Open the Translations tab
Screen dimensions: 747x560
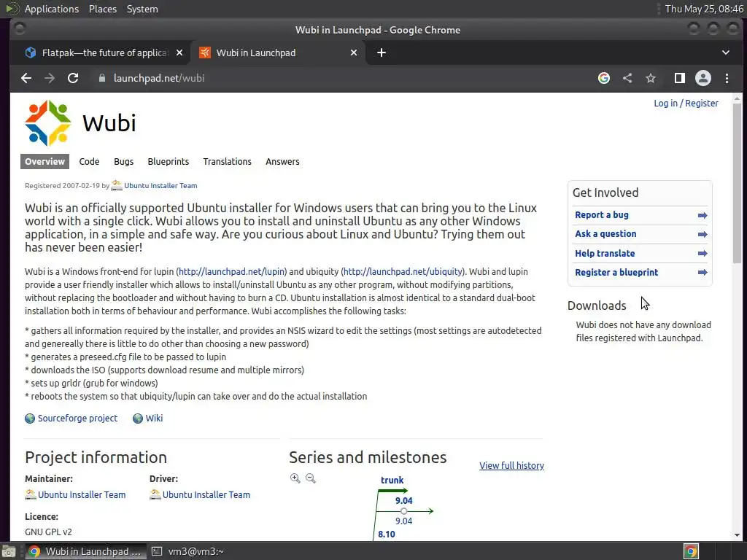pyautogui.click(x=227, y=161)
